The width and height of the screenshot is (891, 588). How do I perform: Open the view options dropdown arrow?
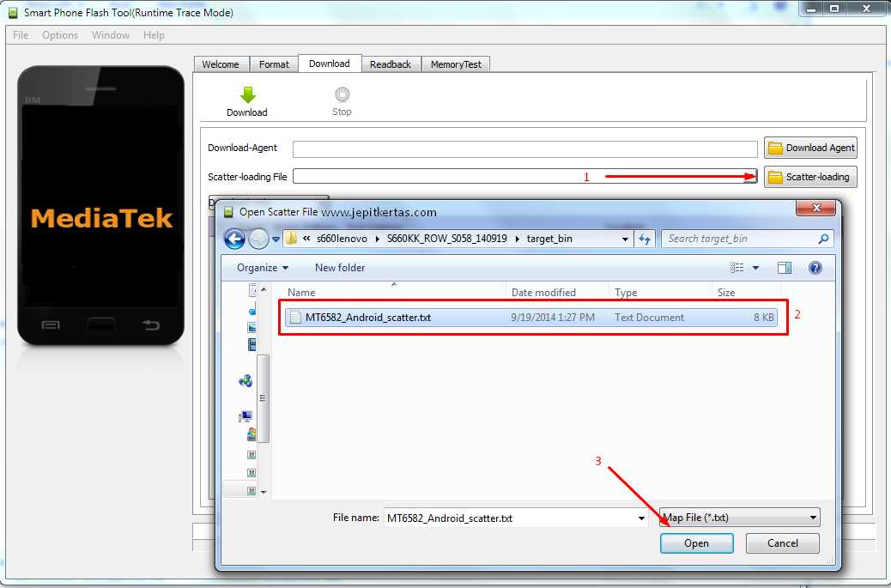755,268
